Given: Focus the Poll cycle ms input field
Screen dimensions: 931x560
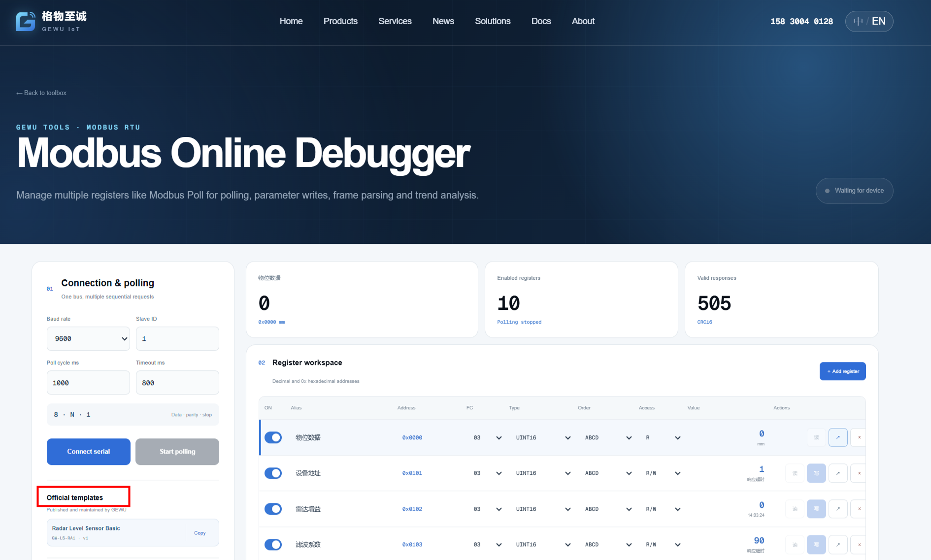Looking at the screenshot, I should click(x=88, y=383).
